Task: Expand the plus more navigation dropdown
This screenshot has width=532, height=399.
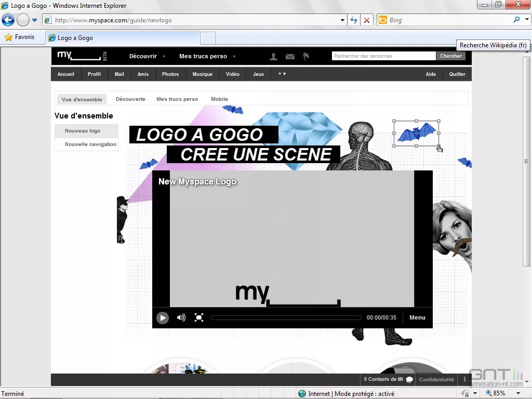Action: (282, 74)
